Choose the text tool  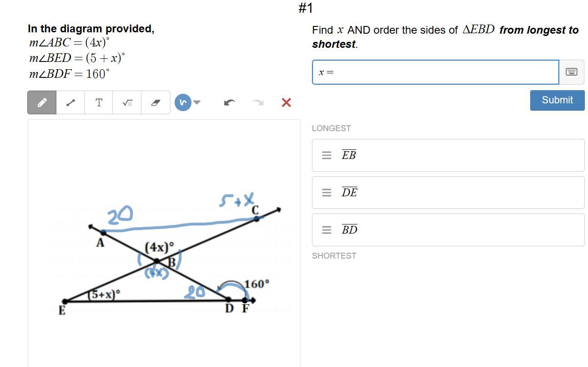[99, 102]
